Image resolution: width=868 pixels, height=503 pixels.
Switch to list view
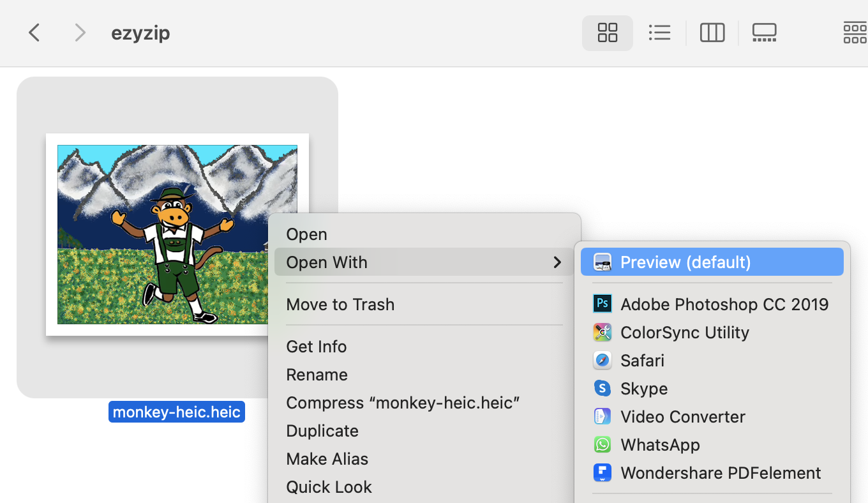tap(659, 32)
